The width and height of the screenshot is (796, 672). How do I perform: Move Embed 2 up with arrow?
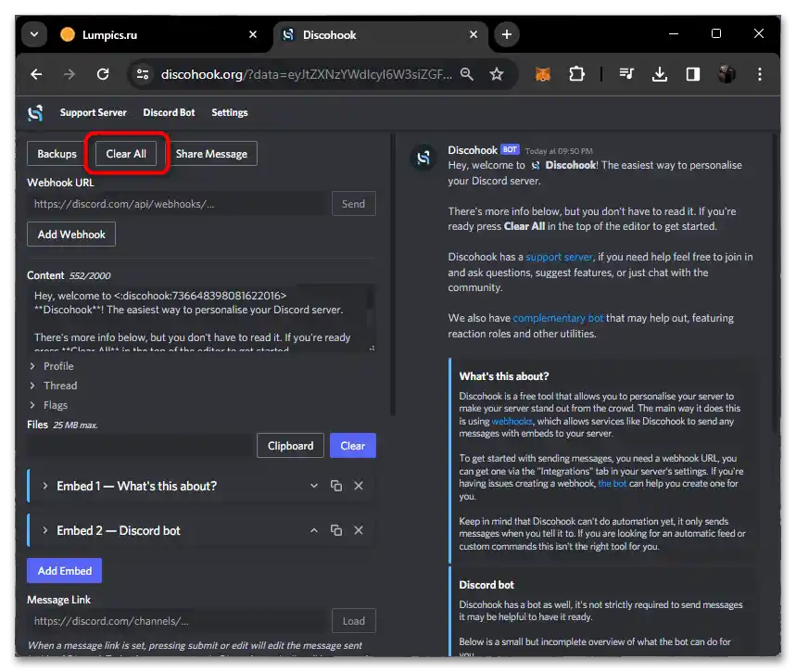[314, 530]
